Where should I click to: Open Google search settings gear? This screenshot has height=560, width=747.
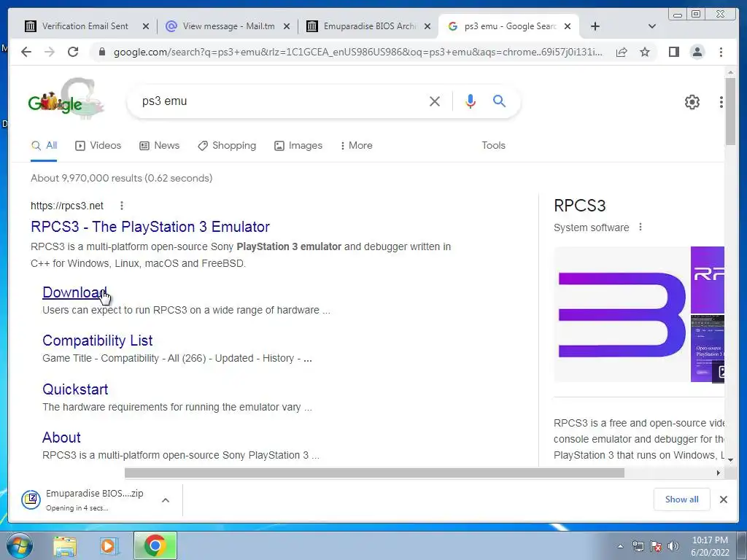(x=692, y=102)
